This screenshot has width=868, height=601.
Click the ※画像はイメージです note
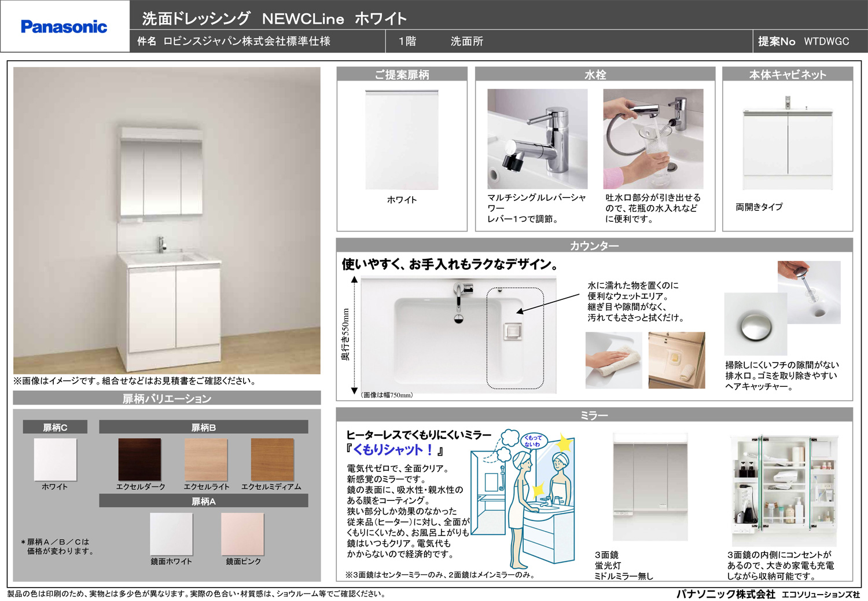point(135,381)
